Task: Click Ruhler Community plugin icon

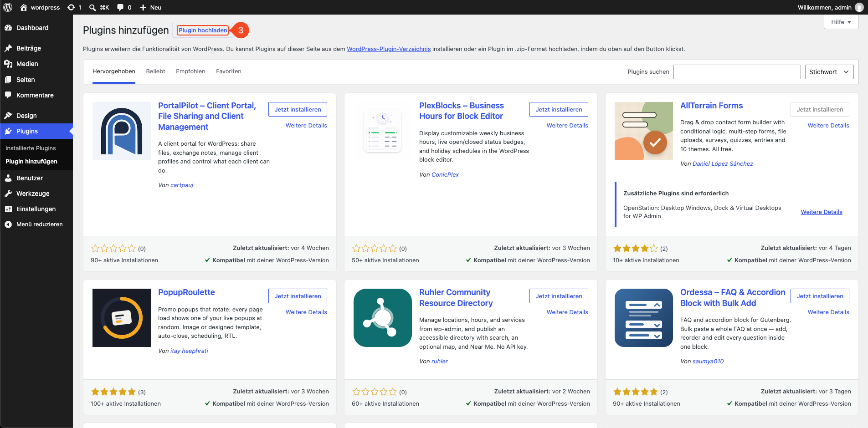Action: click(x=383, y=318)
